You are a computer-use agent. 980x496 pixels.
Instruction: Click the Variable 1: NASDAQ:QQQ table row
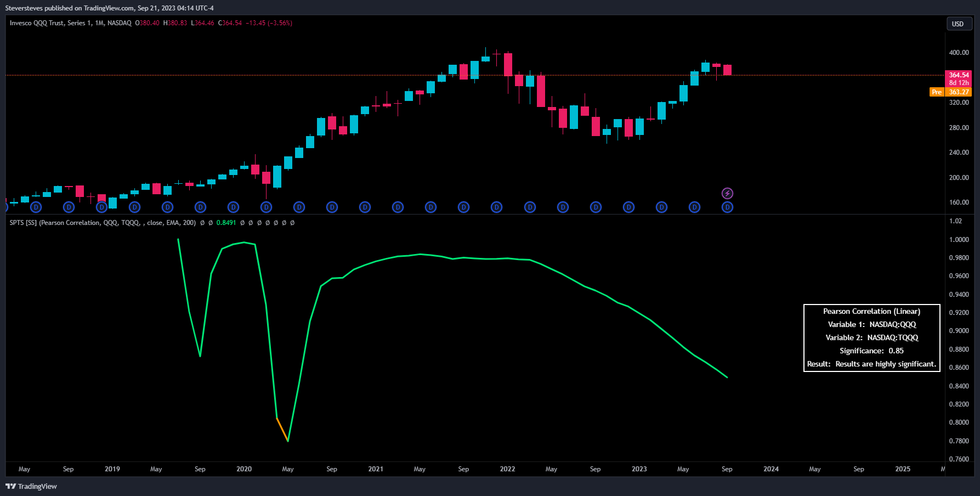click(x=871, y=324)
